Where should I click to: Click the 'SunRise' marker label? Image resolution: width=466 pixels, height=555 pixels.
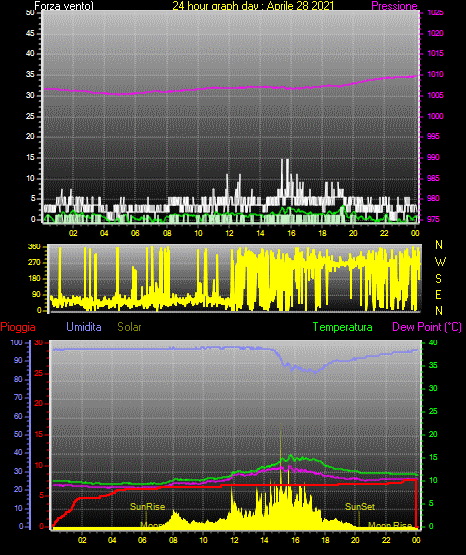coord(148,507)
